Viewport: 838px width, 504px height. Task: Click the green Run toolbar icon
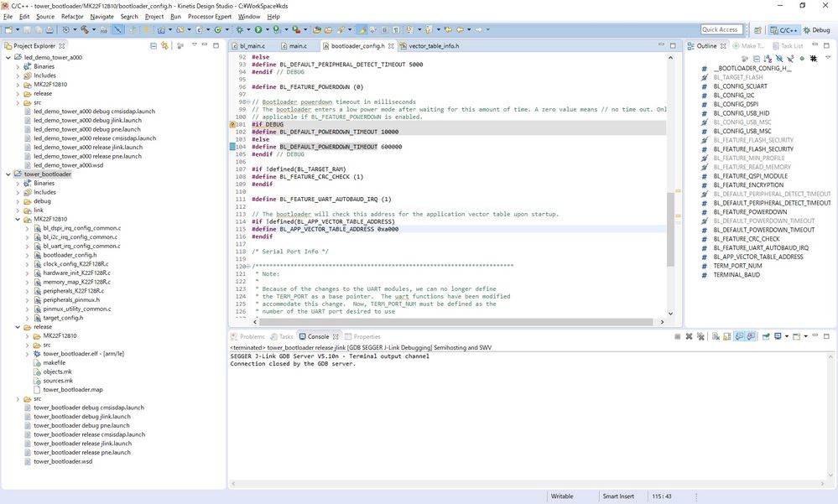(258, 30)
